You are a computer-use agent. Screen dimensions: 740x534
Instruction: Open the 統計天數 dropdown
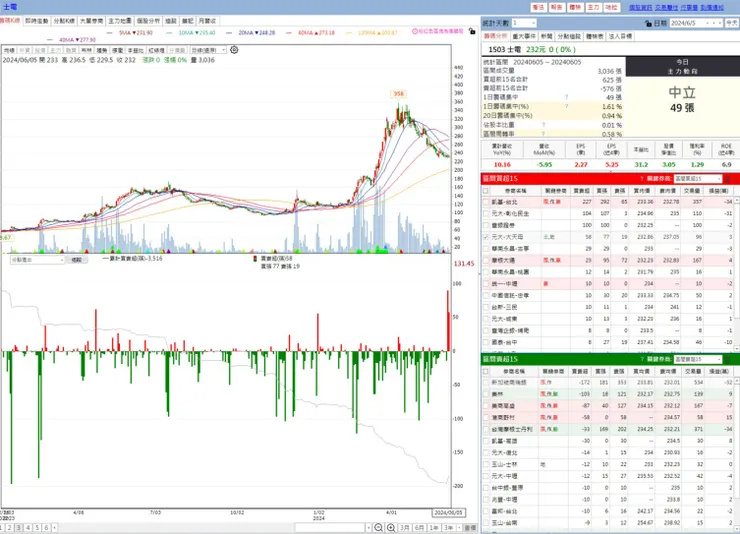524,23
